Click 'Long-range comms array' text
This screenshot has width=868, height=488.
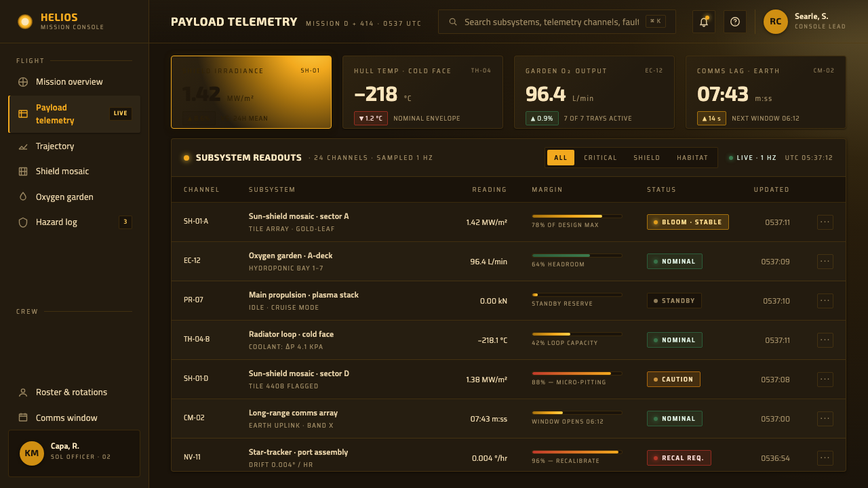click(x=293, y=413)
